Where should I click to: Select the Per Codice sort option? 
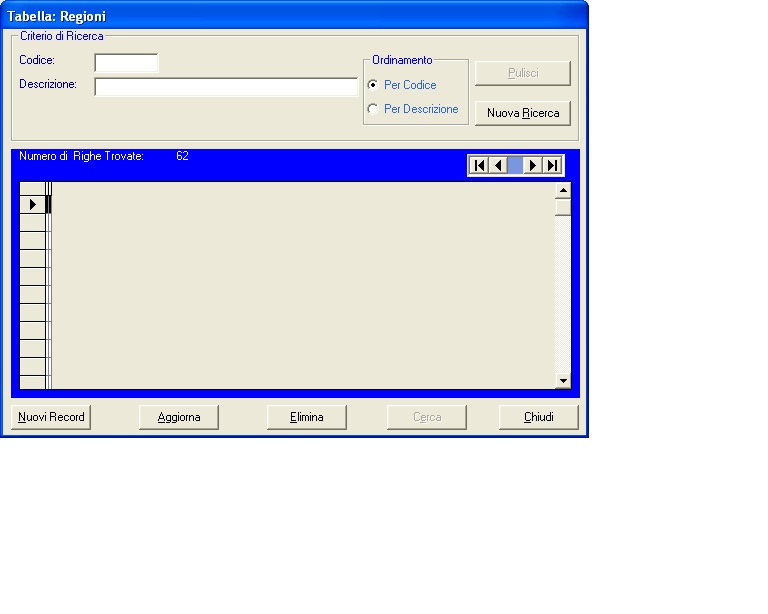[x=374, y=85]
